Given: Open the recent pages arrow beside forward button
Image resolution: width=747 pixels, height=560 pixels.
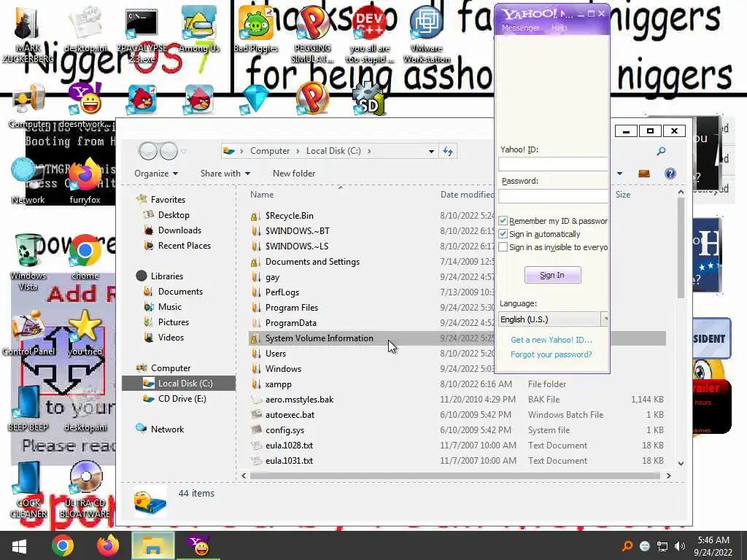Looking at the screenshot, I should (183, 152).
